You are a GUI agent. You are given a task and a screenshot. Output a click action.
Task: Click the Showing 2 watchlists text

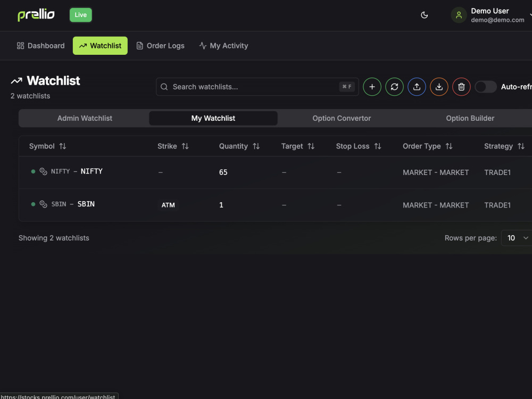pyautogui.click(x=54, y=238)
